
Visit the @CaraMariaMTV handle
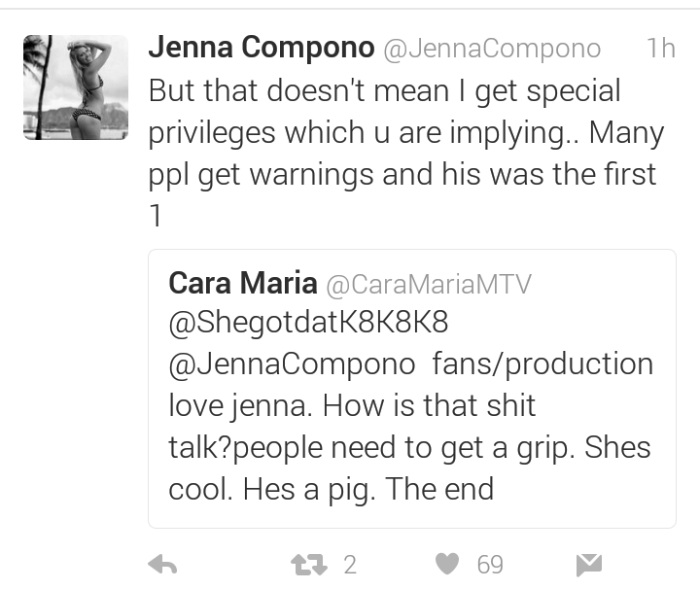click(429, 284)
